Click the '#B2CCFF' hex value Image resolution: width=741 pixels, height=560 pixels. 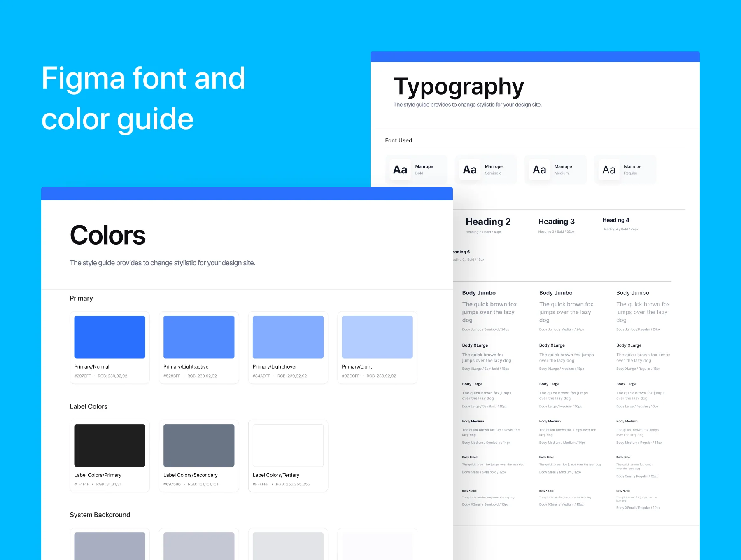[350, 376]
